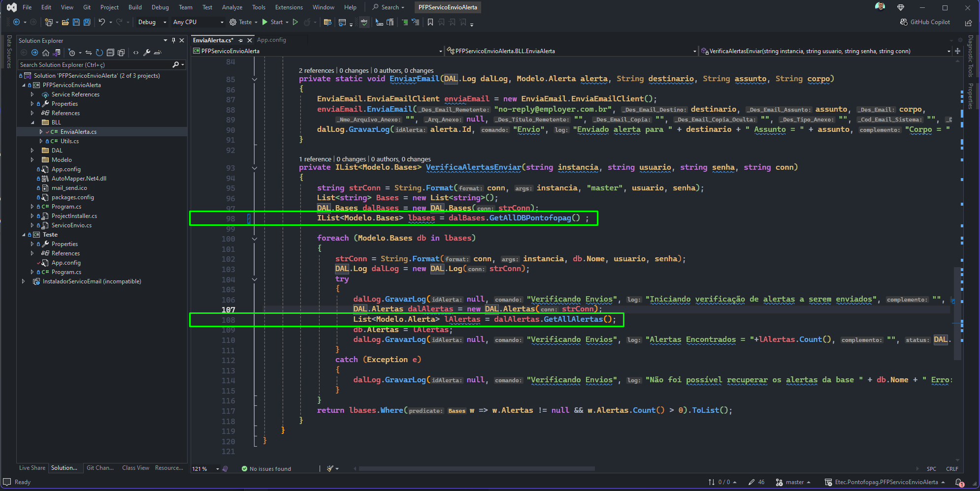The image size is (980, 491).
Task: Open GitHub Copilot panel
Action: click(x=925, y=22)
